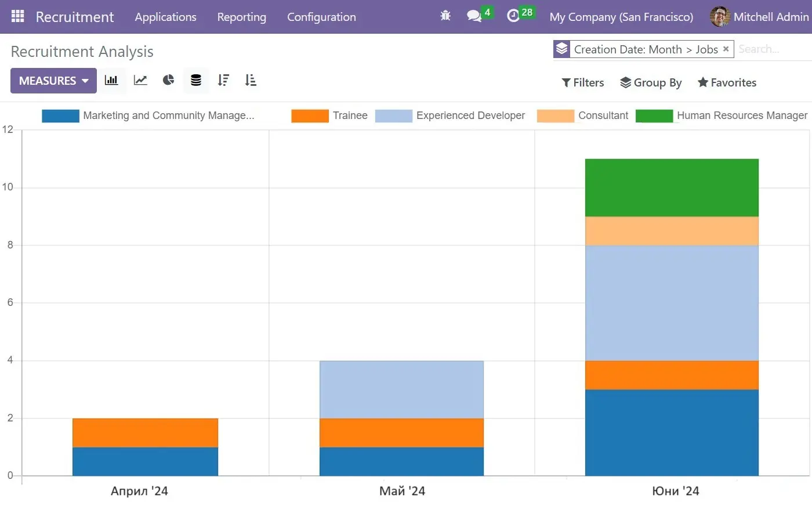Open the Applications menu
The image size is (812, 505).
click(165, 17)
